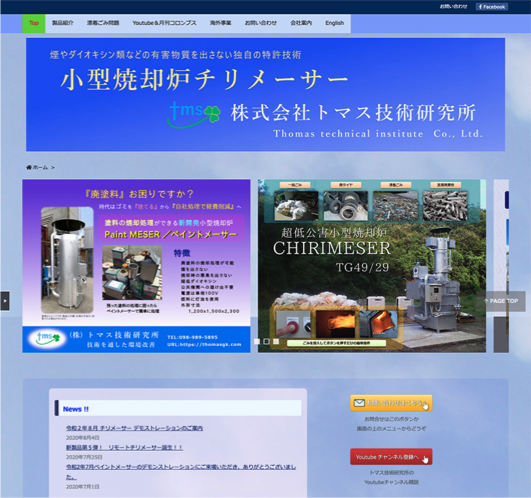Open the 製品紹介 menu item

coord(63,23)
